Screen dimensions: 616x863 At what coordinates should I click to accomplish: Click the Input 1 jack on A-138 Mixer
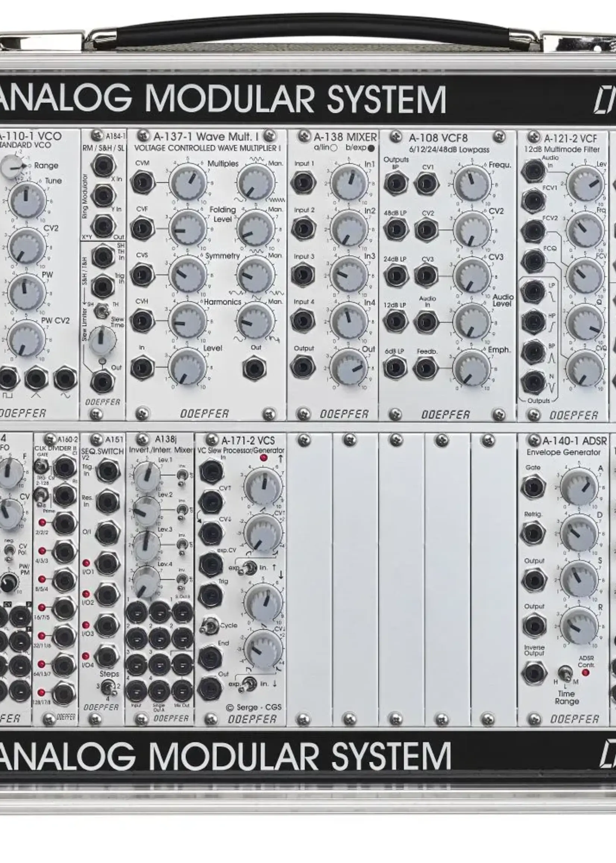[x=304, y=182]
